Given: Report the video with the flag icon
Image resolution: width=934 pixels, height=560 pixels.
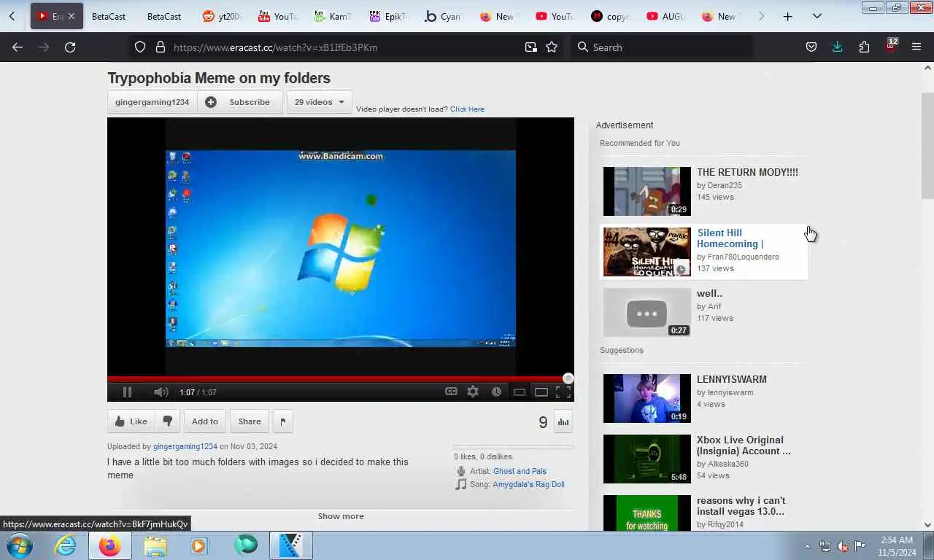Looking at the screenshot, I should click(x=283, y=421).
